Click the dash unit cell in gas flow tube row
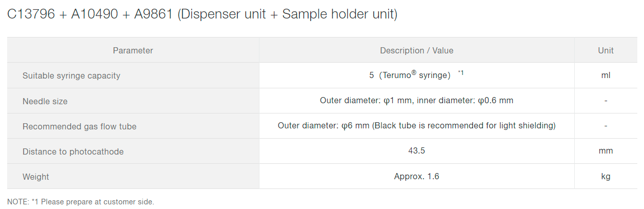Viewport: 644px width, 209px height. [x=606, y=126]
